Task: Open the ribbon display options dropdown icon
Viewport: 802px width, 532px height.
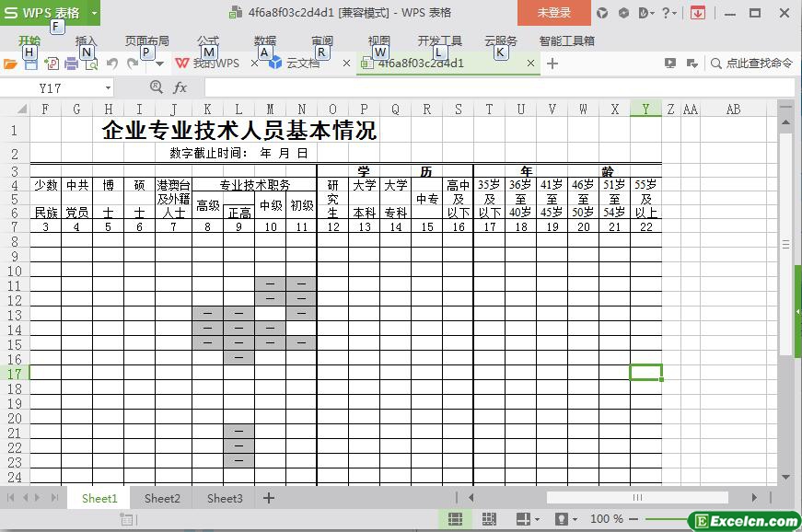Action: (692, 64)
